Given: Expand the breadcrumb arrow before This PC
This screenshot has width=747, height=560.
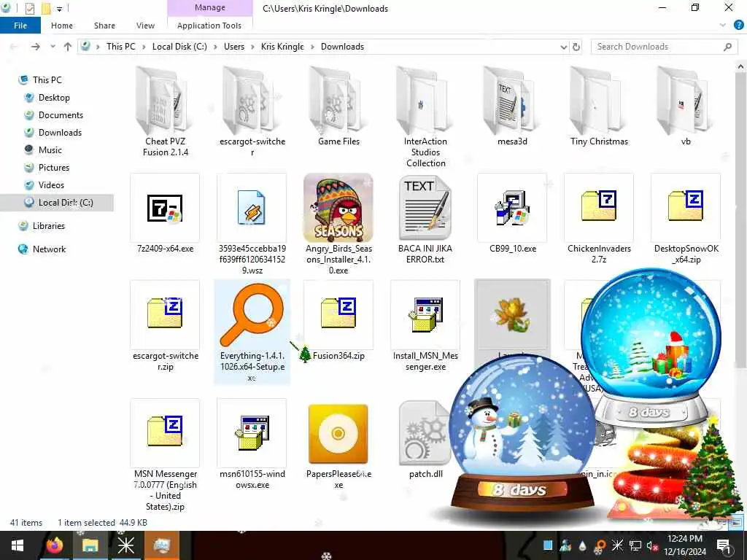Looking at the screenshot, I should point(98,47).
